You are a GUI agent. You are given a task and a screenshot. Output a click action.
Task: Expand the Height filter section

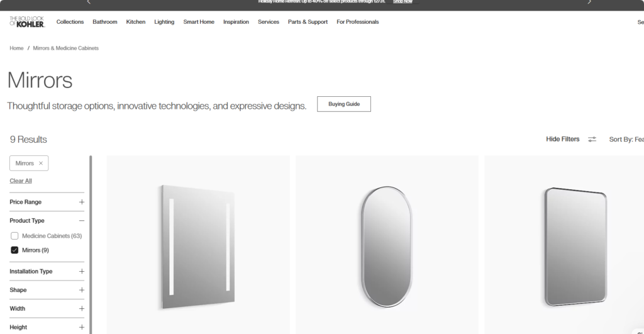pos(47,327)
